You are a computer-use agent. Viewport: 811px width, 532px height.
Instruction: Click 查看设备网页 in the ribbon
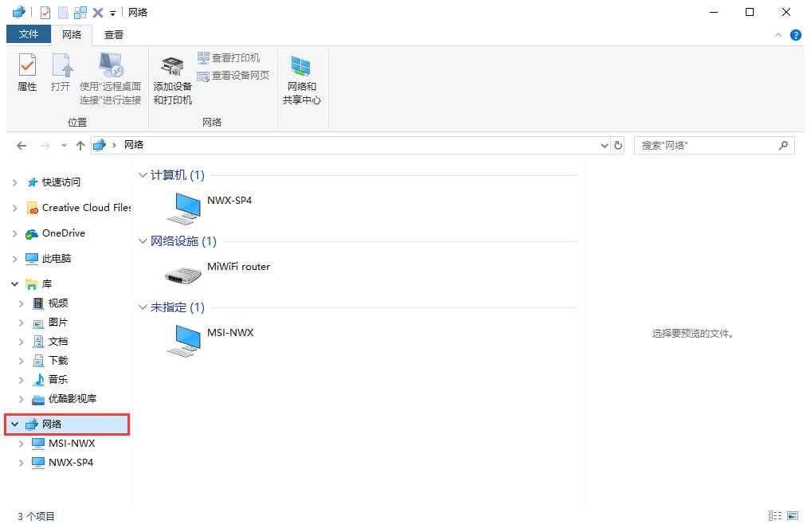pos(233,76)
